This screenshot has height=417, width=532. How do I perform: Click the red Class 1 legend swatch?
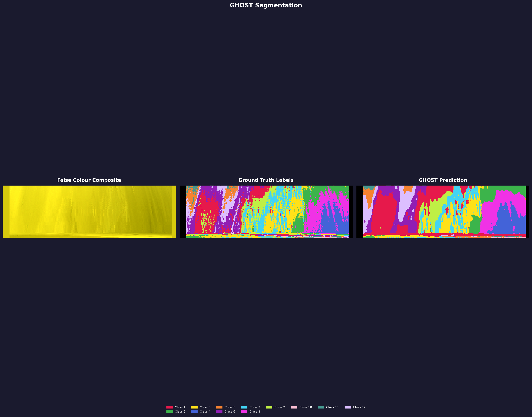[x=169, y=407]
